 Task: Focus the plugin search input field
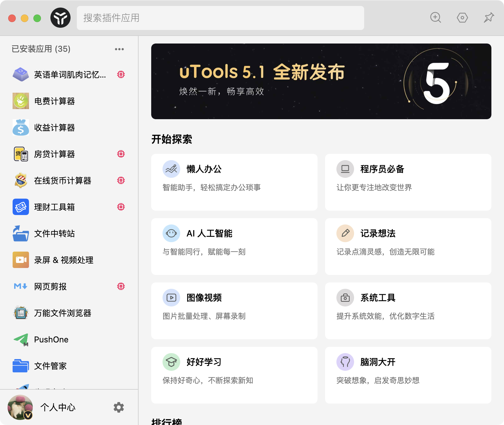click(220, 18)
